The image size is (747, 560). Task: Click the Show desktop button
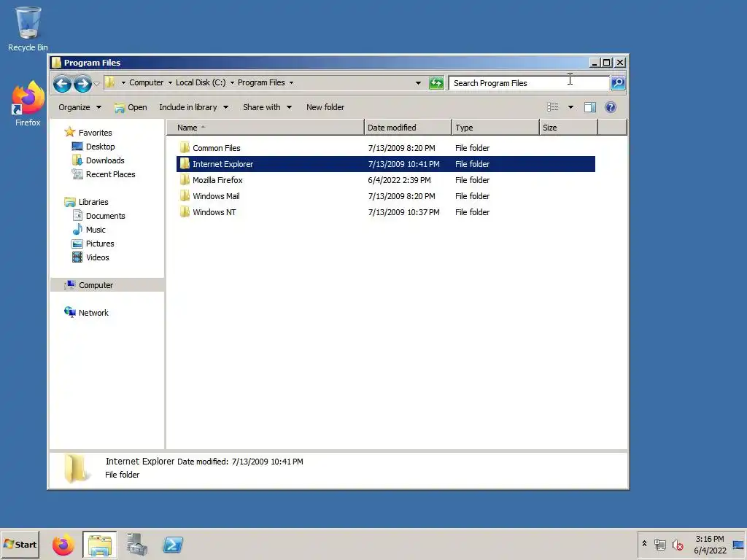pos(738,544)
